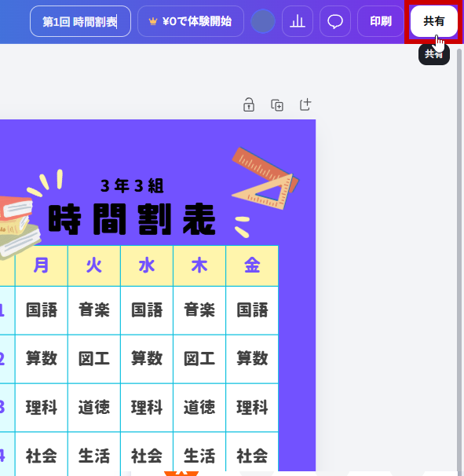Select 国語 cell under 月
Viewport: 464px width, 476px height.
point(42,310)
